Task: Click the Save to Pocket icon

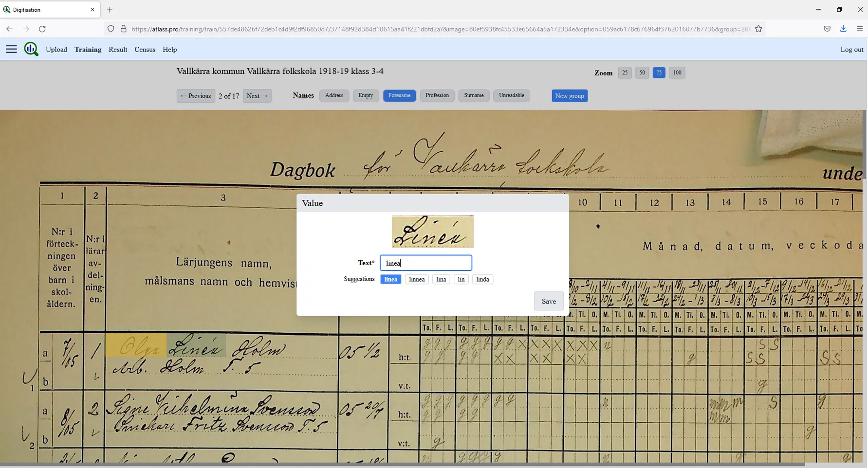Action: pos(827,29)
